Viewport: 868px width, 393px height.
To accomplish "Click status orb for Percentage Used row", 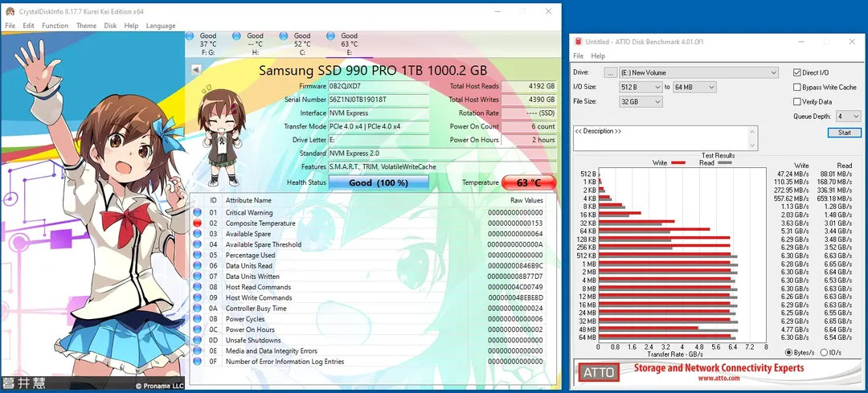I will pyautogui.click(x=198, y=256).
